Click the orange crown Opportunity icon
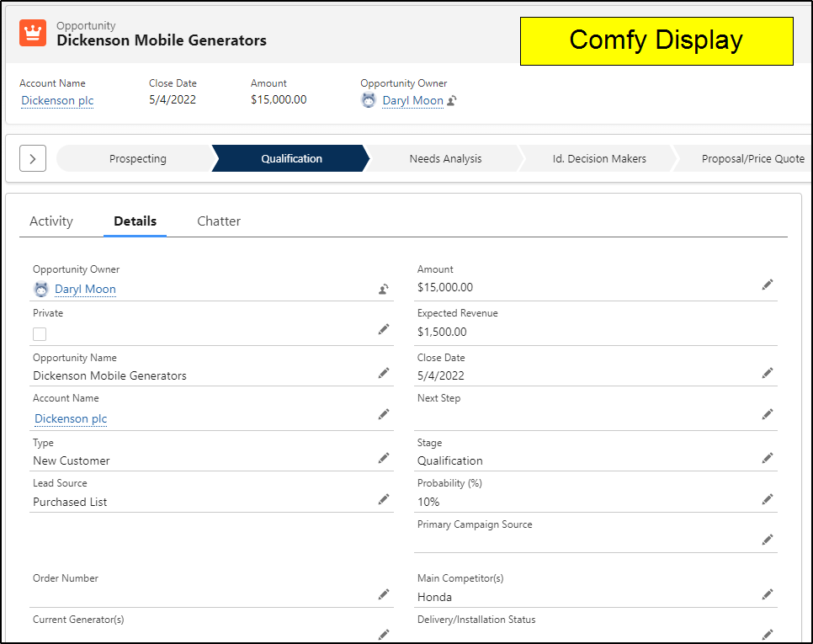 pos(33,33)
